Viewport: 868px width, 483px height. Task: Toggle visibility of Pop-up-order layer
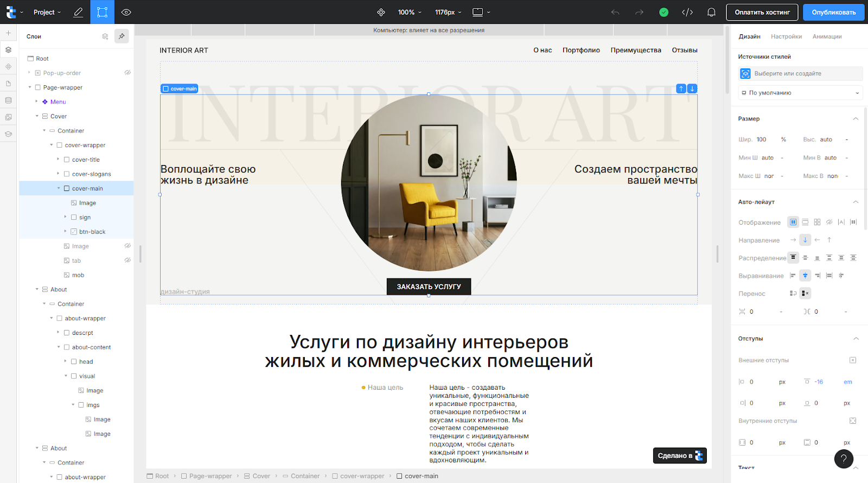(127, 73)
